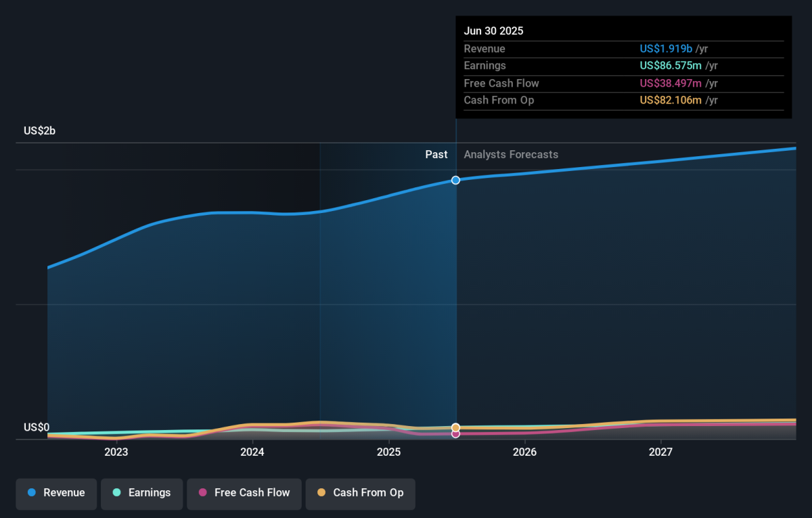Toggle the Revenue series legend button

57,493
